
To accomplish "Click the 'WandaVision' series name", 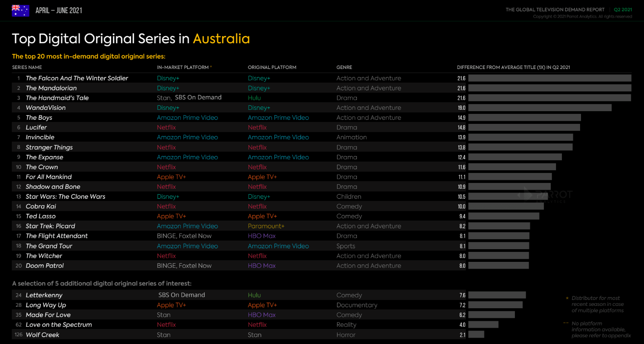I will point(46,108).
